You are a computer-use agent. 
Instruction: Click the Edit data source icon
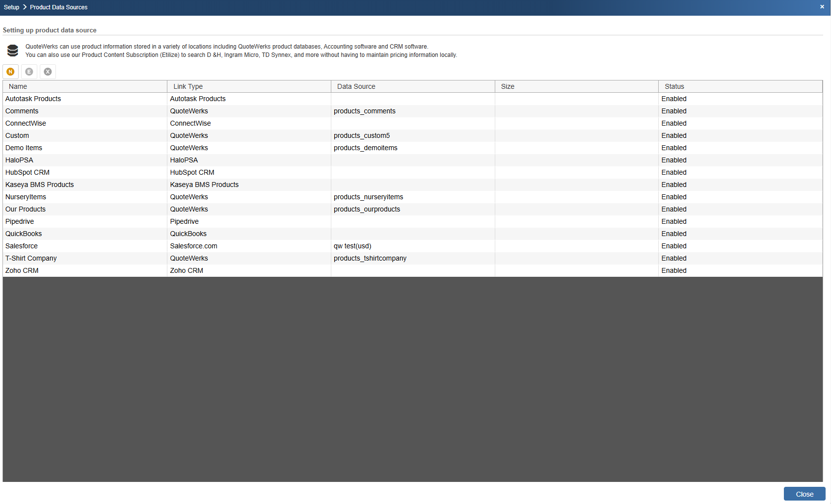[x=29, y=72]
